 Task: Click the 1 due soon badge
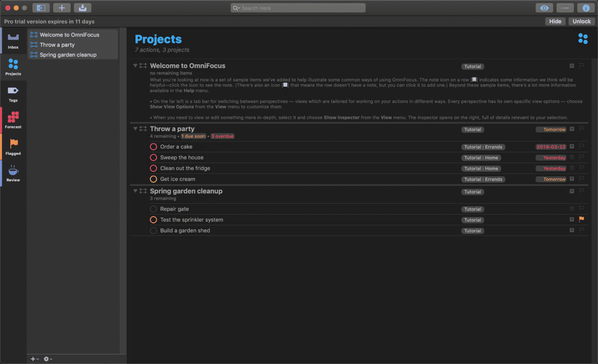tap(193, 136)
